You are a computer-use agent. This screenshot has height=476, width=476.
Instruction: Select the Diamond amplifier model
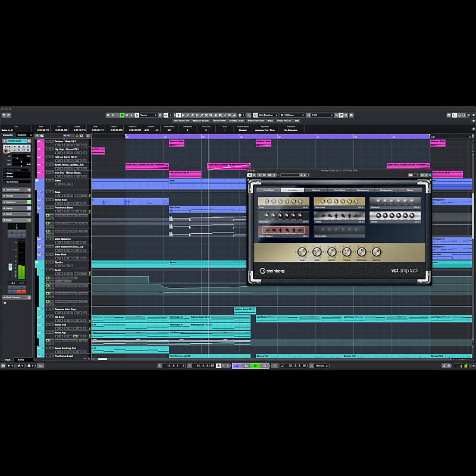(x=395, y=203)
